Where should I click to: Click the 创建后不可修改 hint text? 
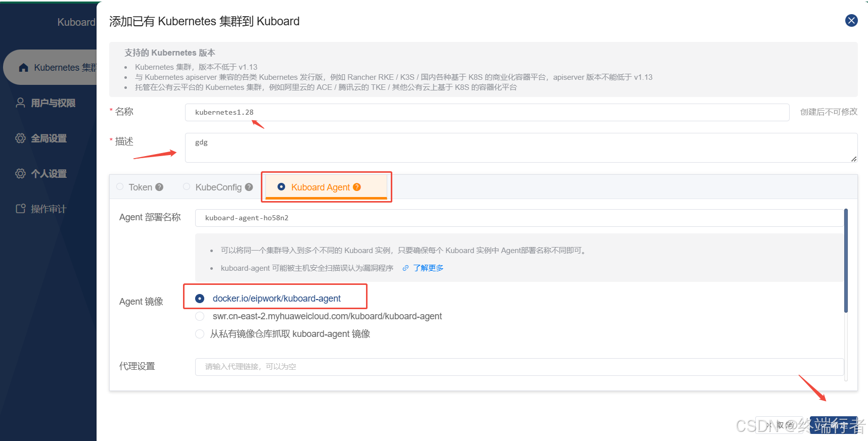pyautogui.click(x=829, y=112)
